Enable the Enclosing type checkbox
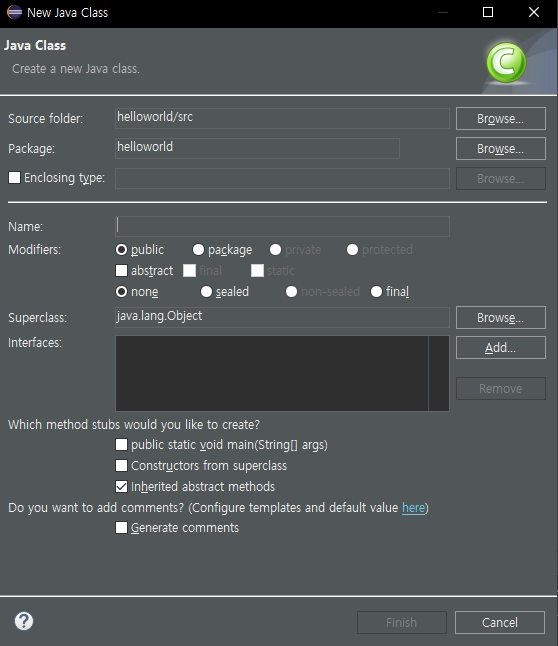Screen dimensions: 558x646 pyautogui.click(x=14, y=178)
